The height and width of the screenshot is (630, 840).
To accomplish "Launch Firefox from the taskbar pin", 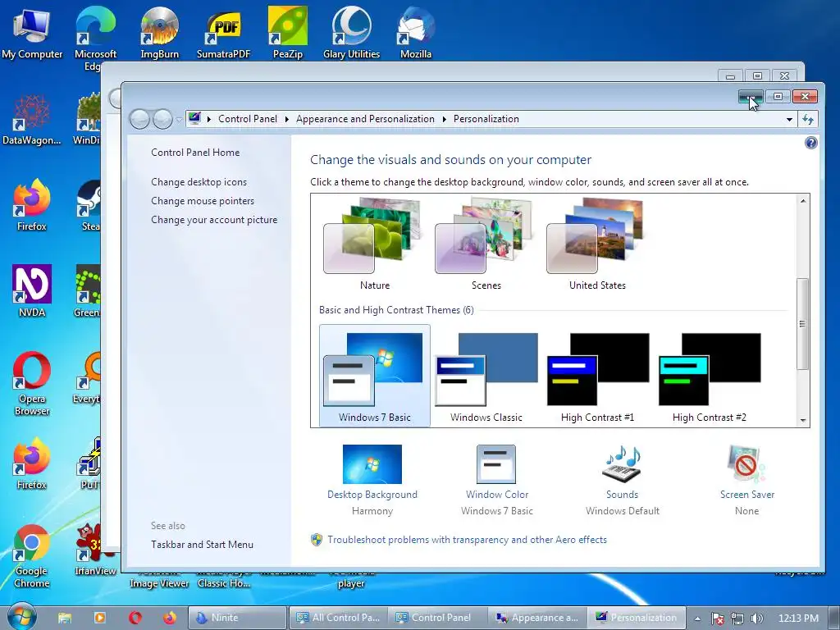I will [x=170, y=618].
